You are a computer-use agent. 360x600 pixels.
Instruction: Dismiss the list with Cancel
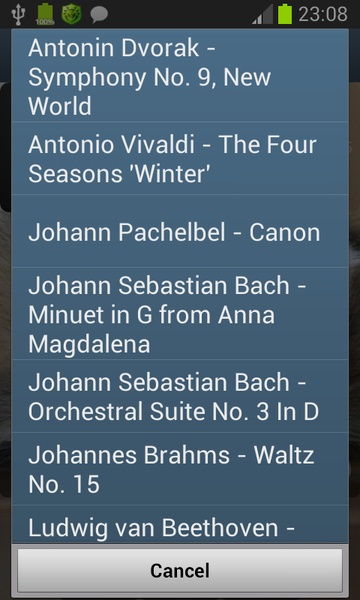coord(180,570)
